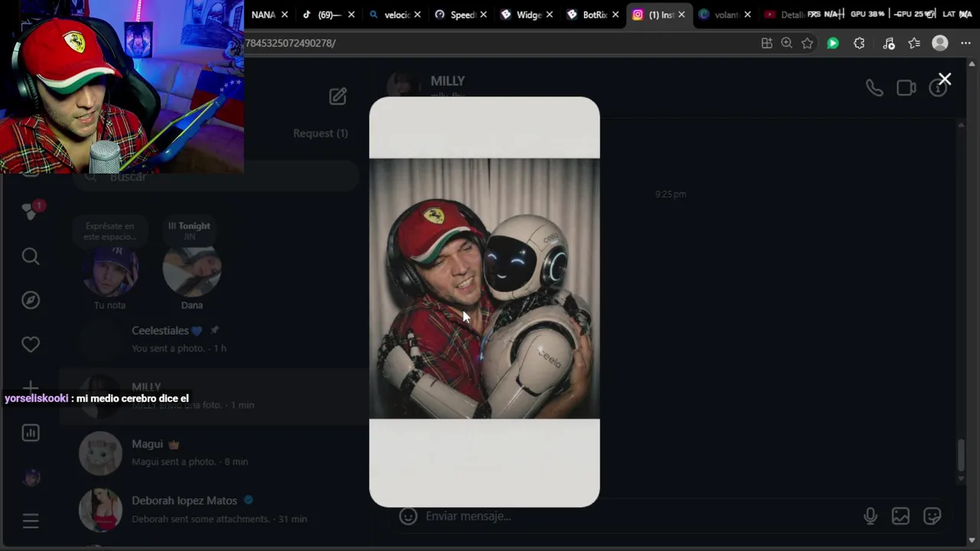The image size is (980, 551).
Task: Compose a new message
Action: pos(338,96)
